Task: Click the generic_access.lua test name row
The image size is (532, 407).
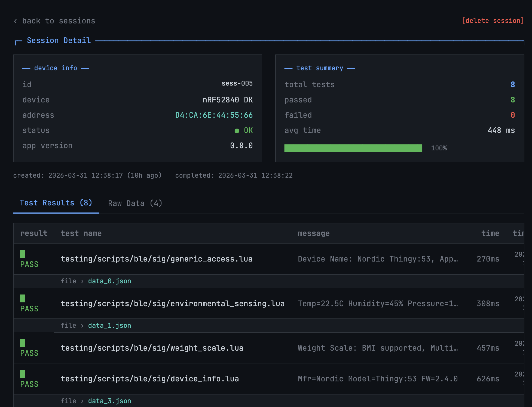Action: click(x=156, y=259)
